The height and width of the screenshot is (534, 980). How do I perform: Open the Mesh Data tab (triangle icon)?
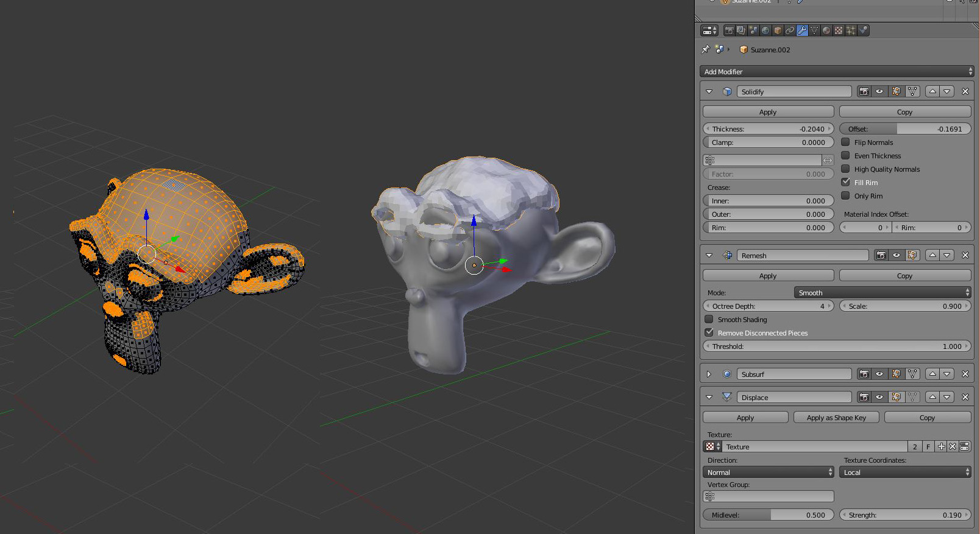point(814,30)
